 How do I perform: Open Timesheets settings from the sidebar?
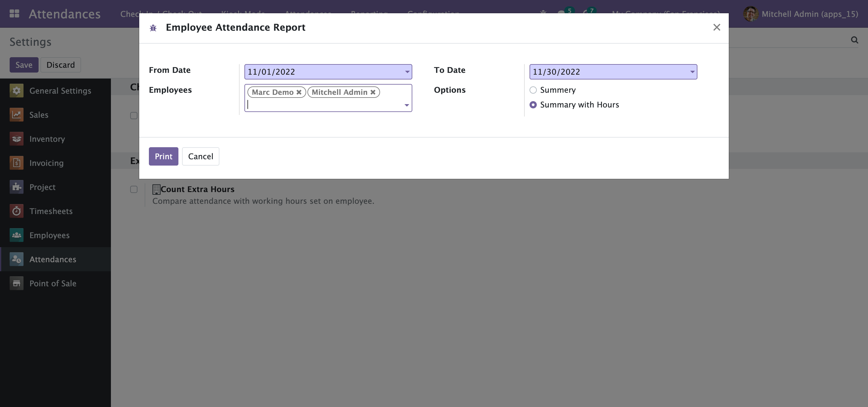[51, 211]
